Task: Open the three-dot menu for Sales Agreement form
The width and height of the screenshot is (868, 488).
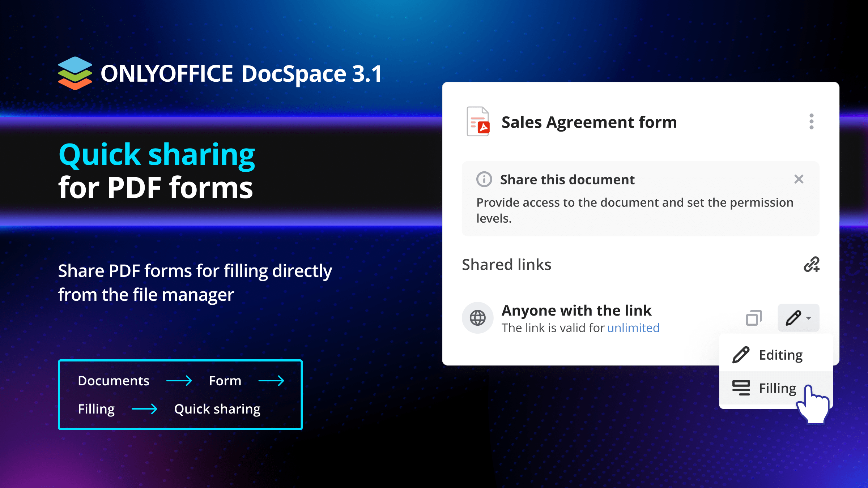Action: [x=811, y=121]
